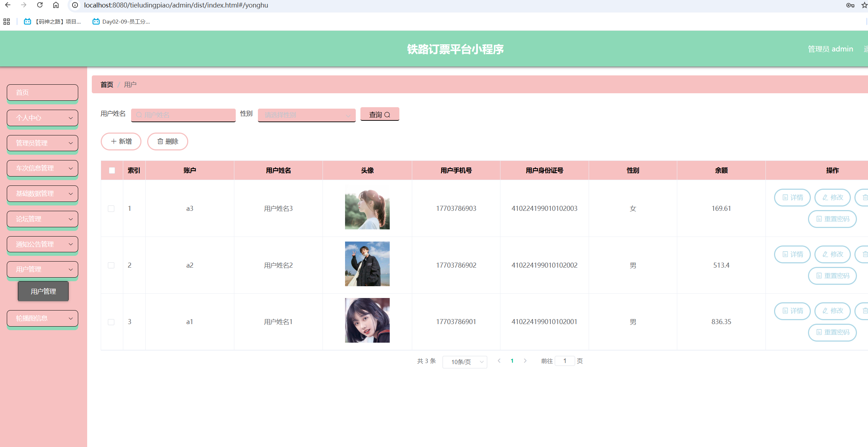Open the password manager key icon in address bar

point(850,5)
